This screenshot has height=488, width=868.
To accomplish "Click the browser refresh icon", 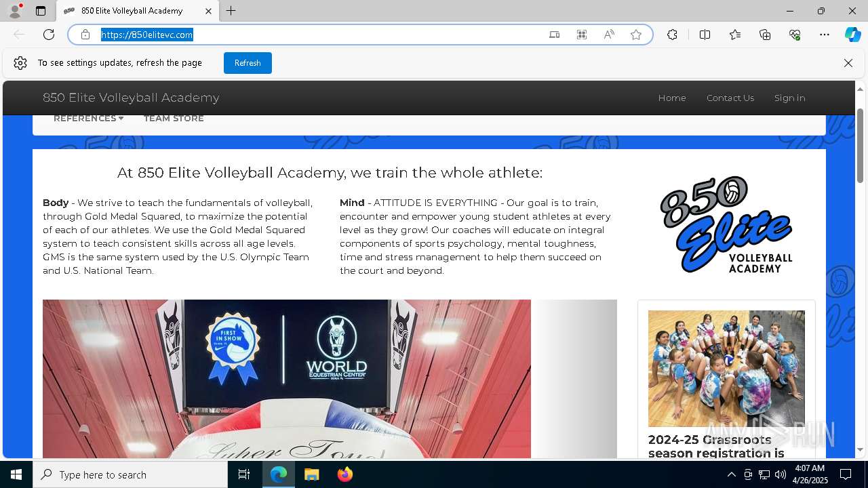I will pos(49,35).
